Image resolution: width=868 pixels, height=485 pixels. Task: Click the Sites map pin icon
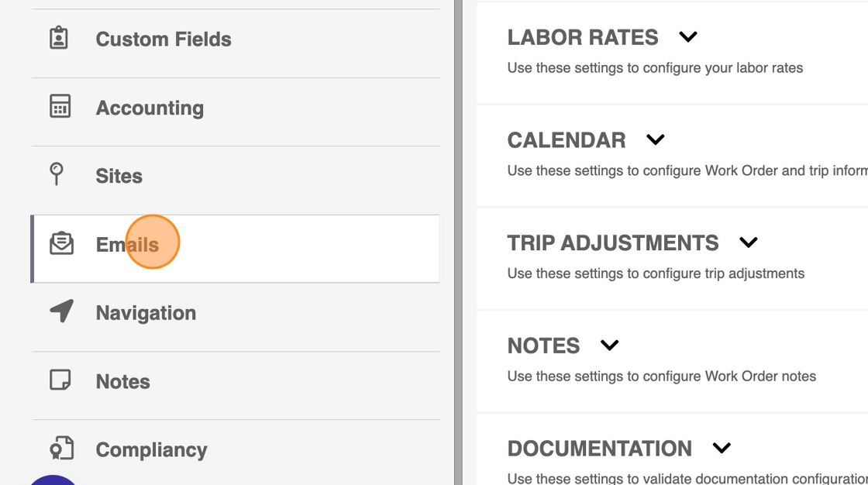pyautogui.click(x=57, y=174)
